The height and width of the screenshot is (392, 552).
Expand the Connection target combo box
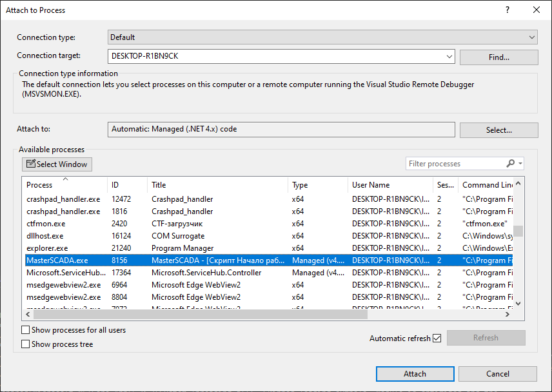(x=449, y=56)
